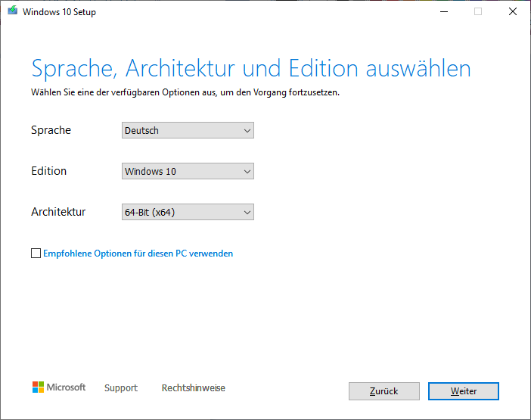This screenshot has width=531, height=420.
Task: Click the Windows 10 Setup title bar icon
Action: click(12, 12)
